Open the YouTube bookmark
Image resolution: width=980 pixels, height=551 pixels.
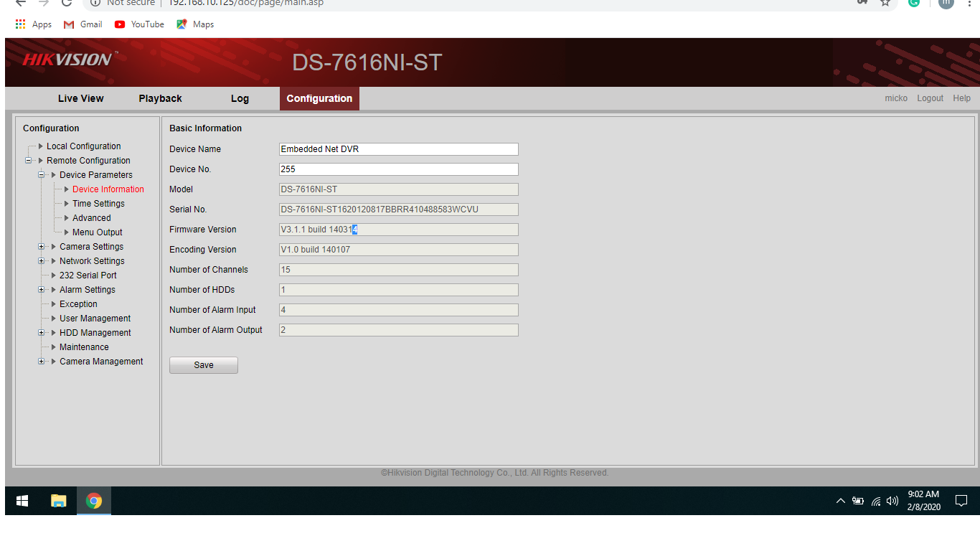139,24
